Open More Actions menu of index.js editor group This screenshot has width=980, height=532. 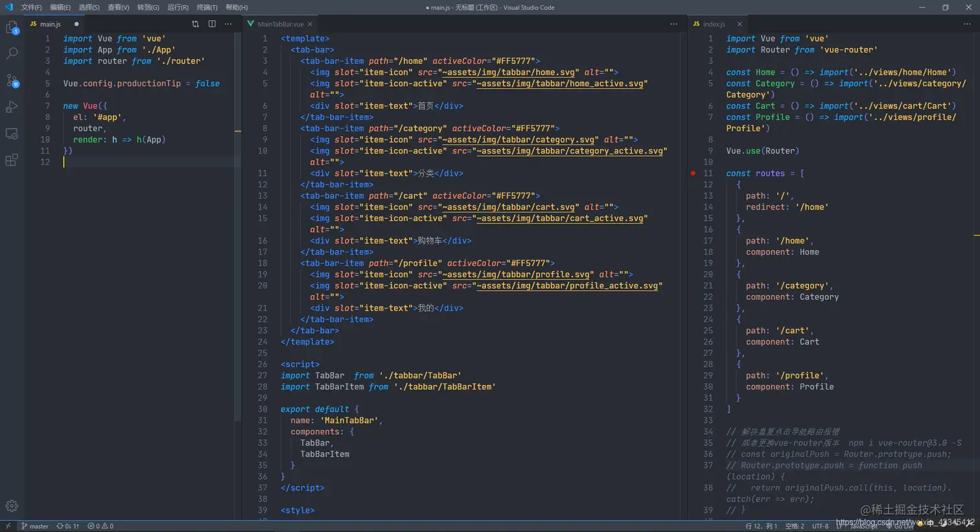pos(967,24)
